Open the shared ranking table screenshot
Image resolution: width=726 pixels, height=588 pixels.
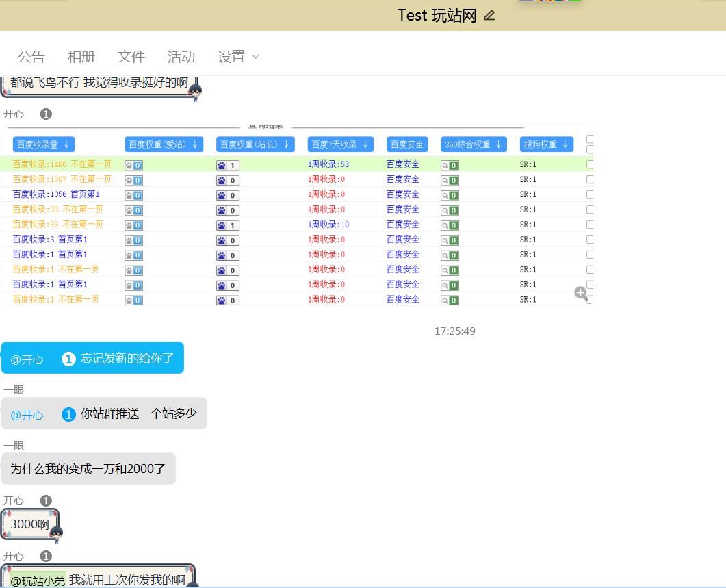click(x=296, y=216)
